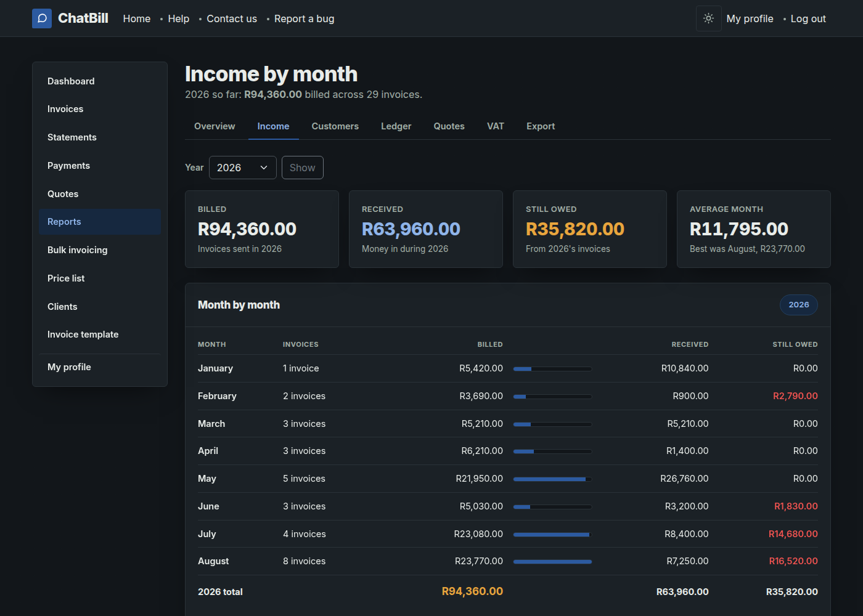This screenshot has height=616, width=863.
Task: Click the June received amount R3,200.00
Action: click(x=687, y=506)
